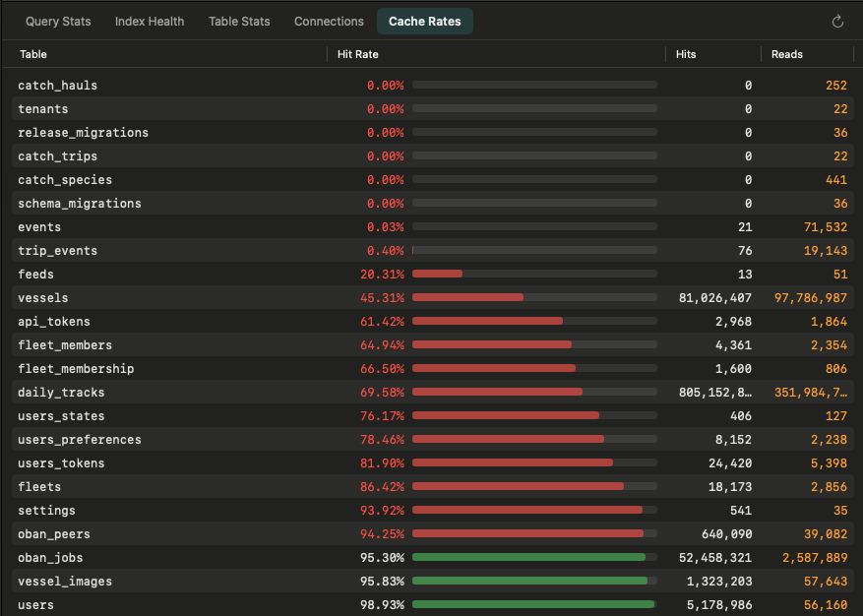
Task: Sort by the Reads column header
Action: click(x=787, y=54)
